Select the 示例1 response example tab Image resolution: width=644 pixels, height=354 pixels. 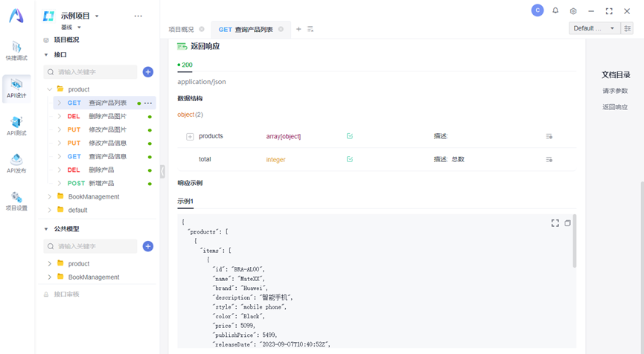(185, 202)
